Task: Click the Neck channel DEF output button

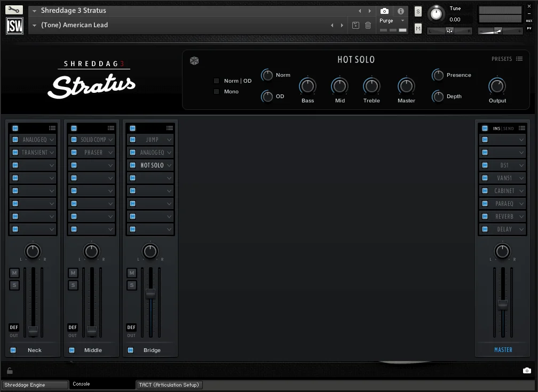Action: (14, 327)
